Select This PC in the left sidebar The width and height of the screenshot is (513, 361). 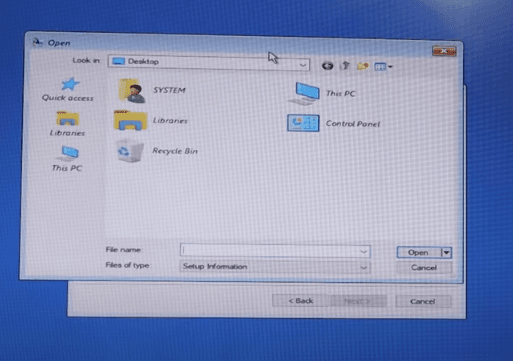click(67, 159)
